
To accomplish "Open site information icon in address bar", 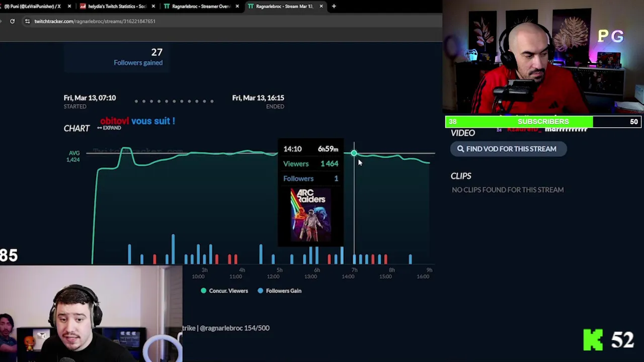I will click(27, 21).
